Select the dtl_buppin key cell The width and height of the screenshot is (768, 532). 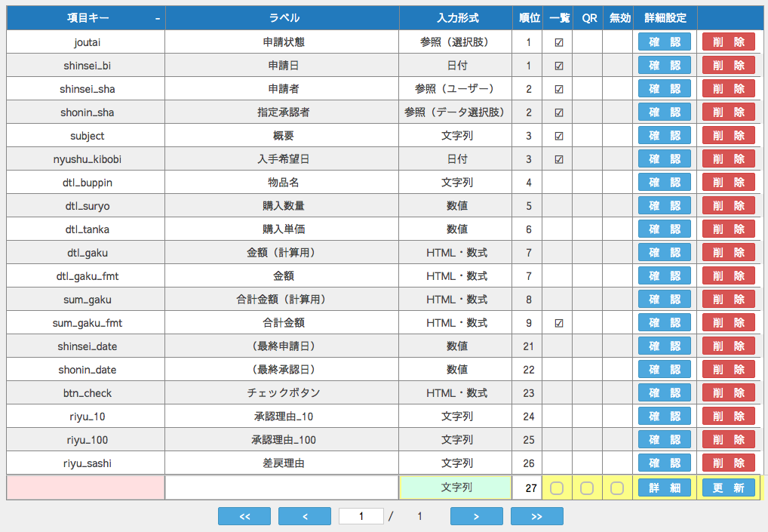pos(86,182)
